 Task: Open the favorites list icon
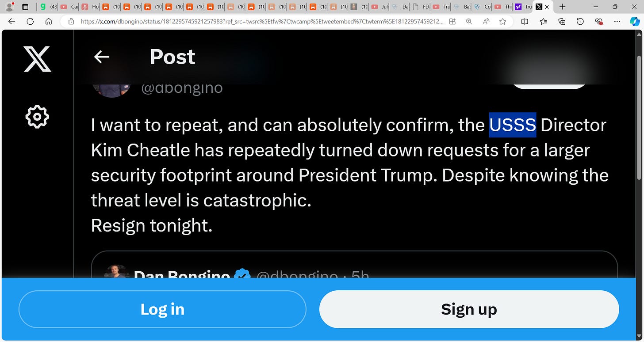(544, 21)
